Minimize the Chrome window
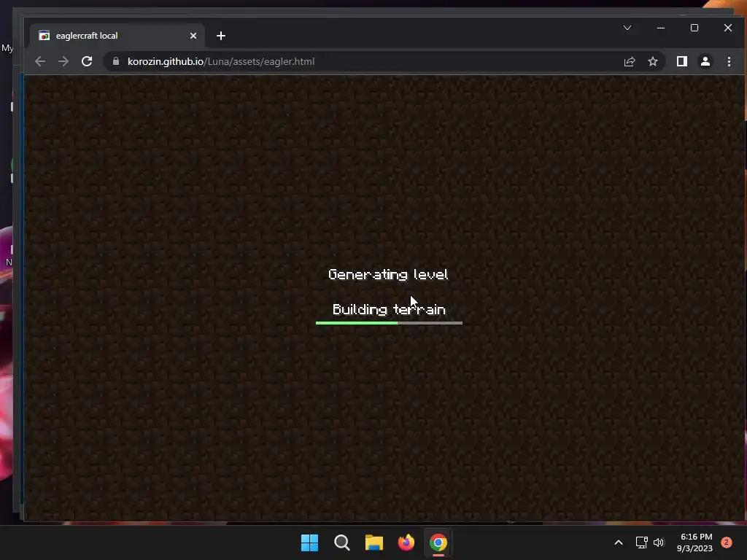The image size is (747, 560). click(x=660, y=28)
